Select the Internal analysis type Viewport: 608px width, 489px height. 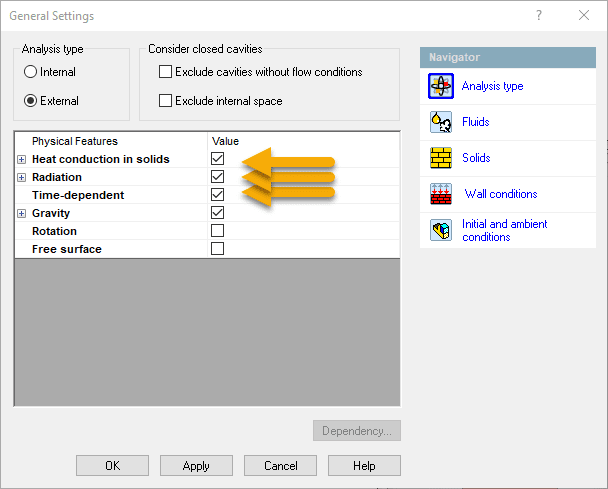click(x=31, y=72)
